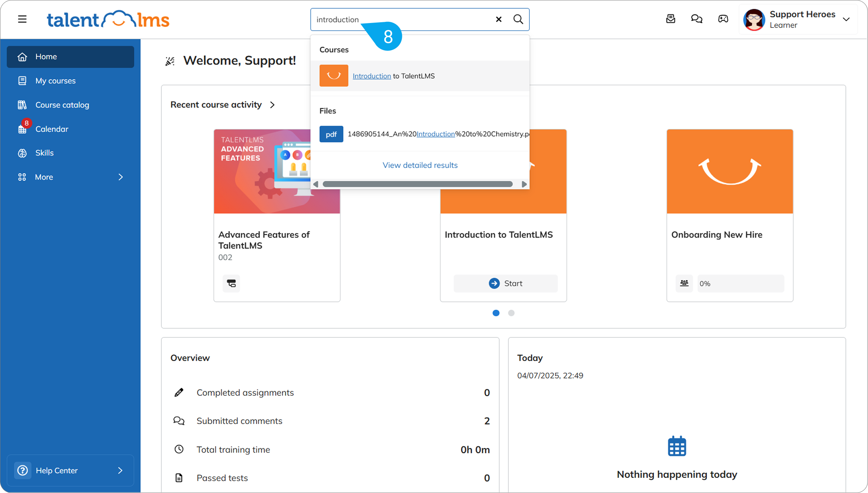Go to Home in sidebar
Image resolution: width=868 pixels, height=493 pixels.
coord(71,57)
